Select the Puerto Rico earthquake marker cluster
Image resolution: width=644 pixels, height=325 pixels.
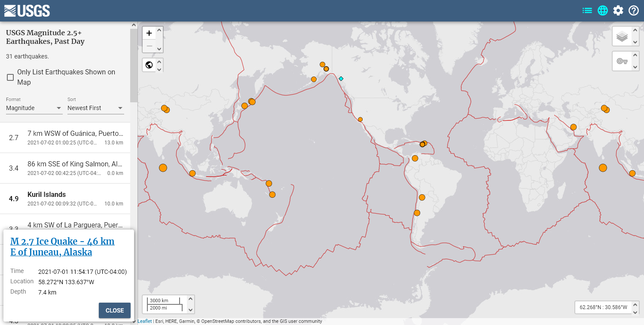click(423, 144)
